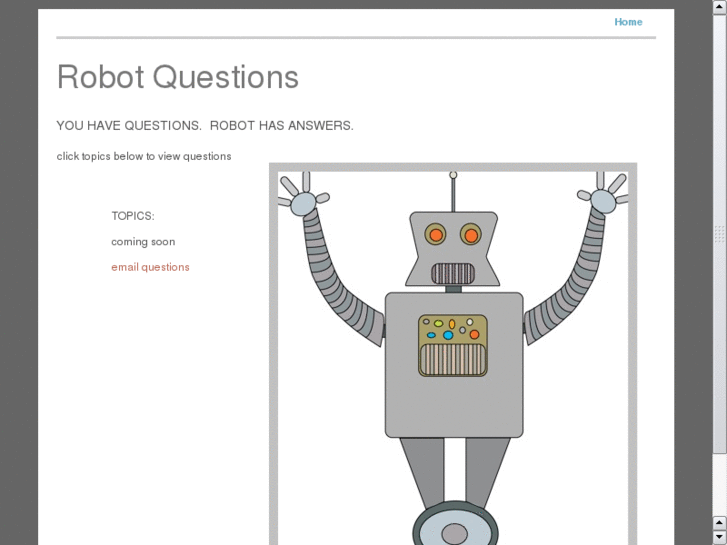727x545 pixels.
Task: Click 'click topics below to view questions' text
Action: pyautogui.click(x=144, y=156)
